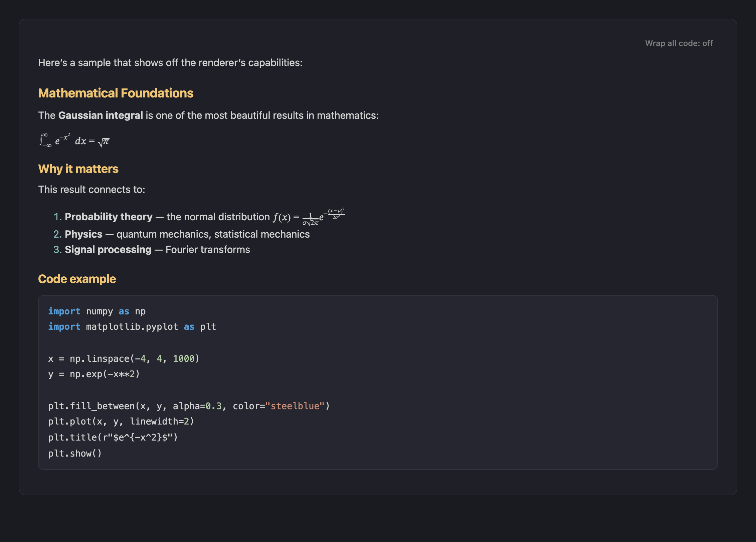Click the Gaussian integral formula
756x542 pixels.
[74, 140]
